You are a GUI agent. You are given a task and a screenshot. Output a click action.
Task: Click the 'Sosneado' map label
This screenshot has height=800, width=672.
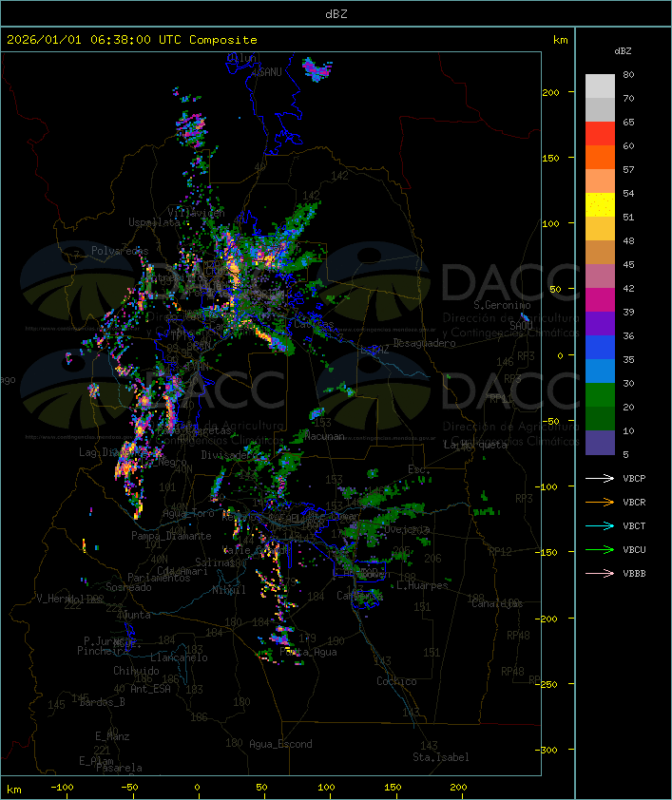(128, 587)
